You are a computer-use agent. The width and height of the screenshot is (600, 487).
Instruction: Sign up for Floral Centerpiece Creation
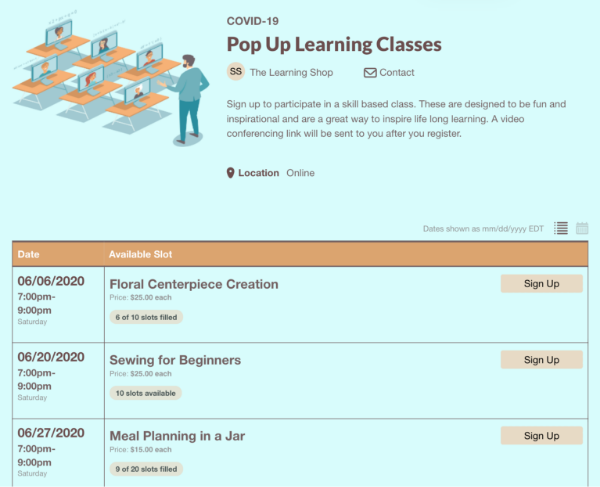(x=541, y=283)
